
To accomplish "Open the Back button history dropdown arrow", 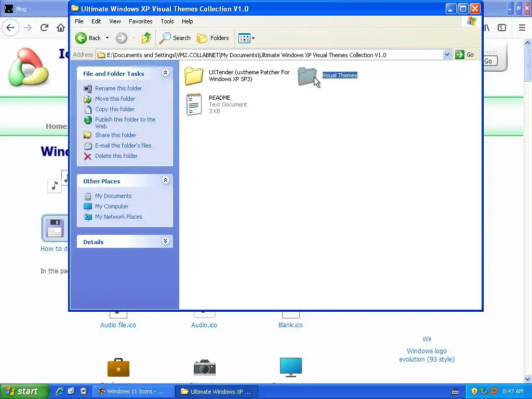I will click(107, 37).
